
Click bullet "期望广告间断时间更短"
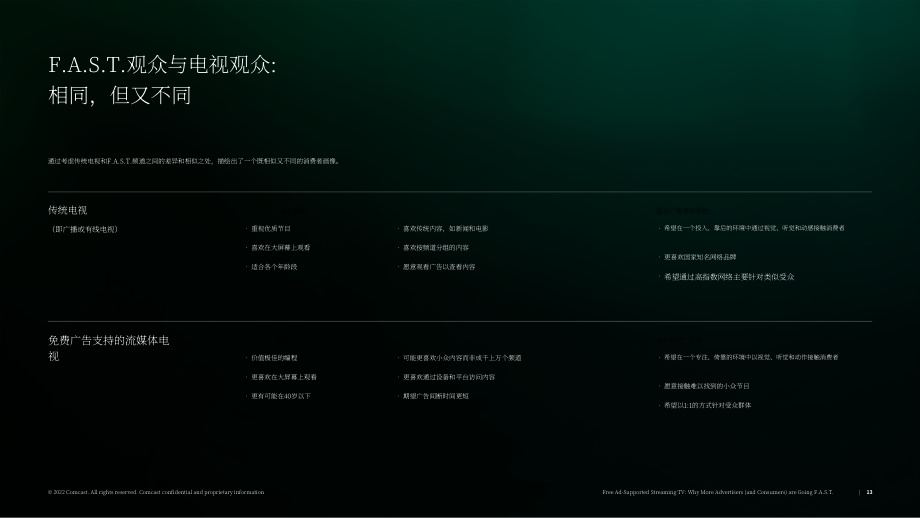tap(435, 396)
